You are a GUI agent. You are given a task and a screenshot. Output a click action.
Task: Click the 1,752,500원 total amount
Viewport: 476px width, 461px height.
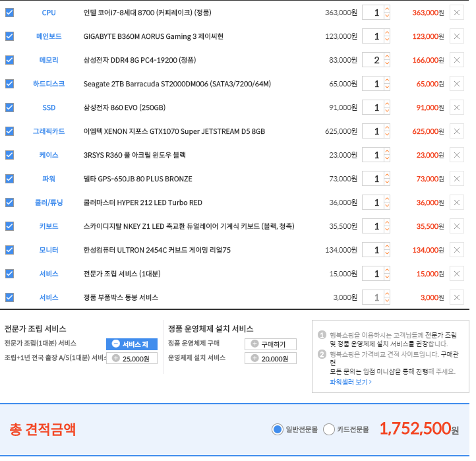(419, 429)
